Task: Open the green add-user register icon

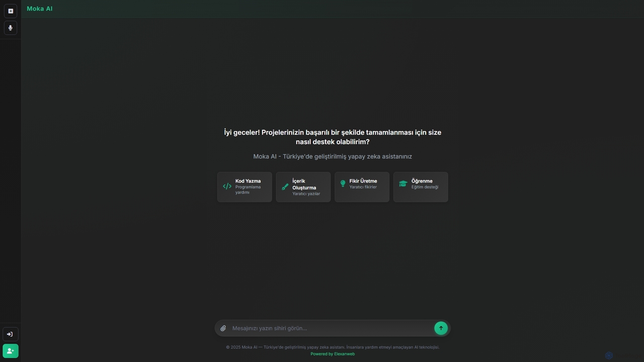Action: point(11,351)
